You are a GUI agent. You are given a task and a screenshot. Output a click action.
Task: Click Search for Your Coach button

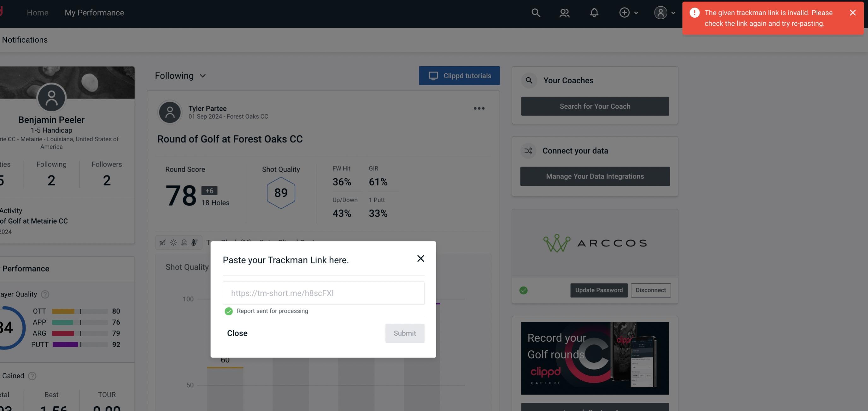(x=595, y=106)
